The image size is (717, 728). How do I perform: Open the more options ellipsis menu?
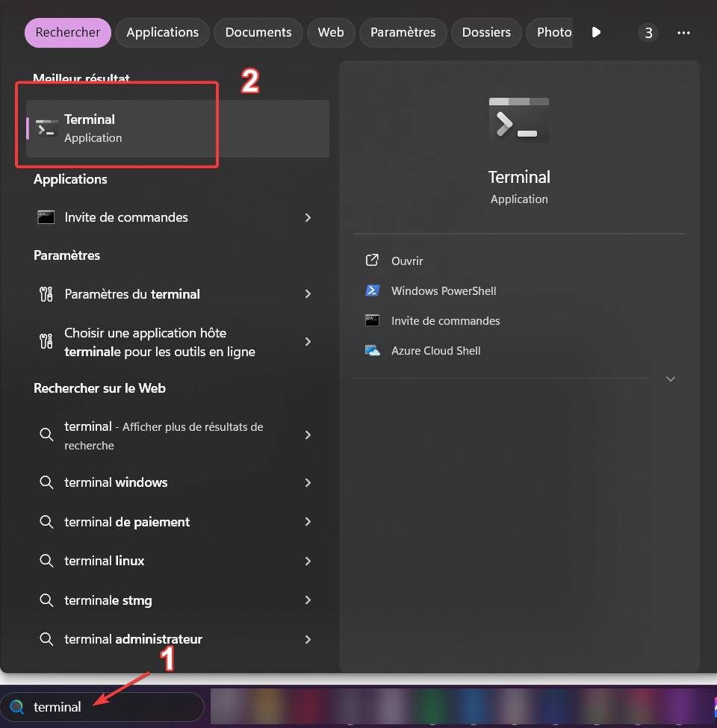point(683,33)
